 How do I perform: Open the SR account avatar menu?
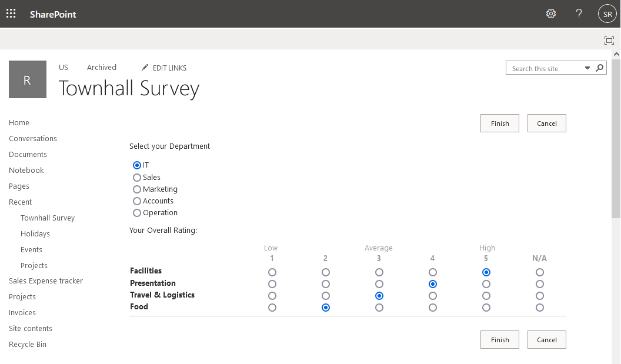(x=607, y=13)
